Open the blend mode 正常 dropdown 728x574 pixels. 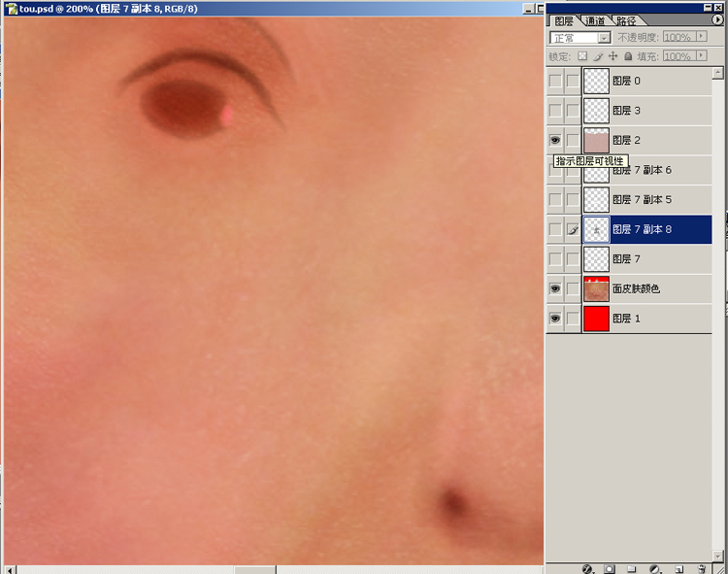tap(580, 37)
